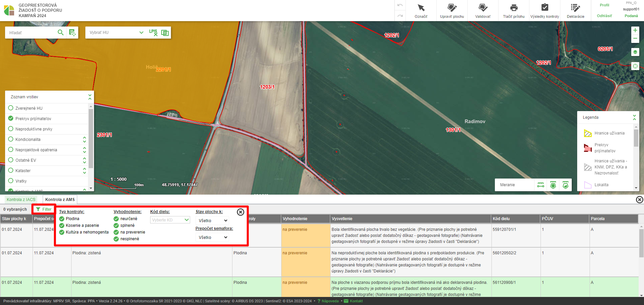Click the application logo

pyautogui.click(x=9, y=10)
